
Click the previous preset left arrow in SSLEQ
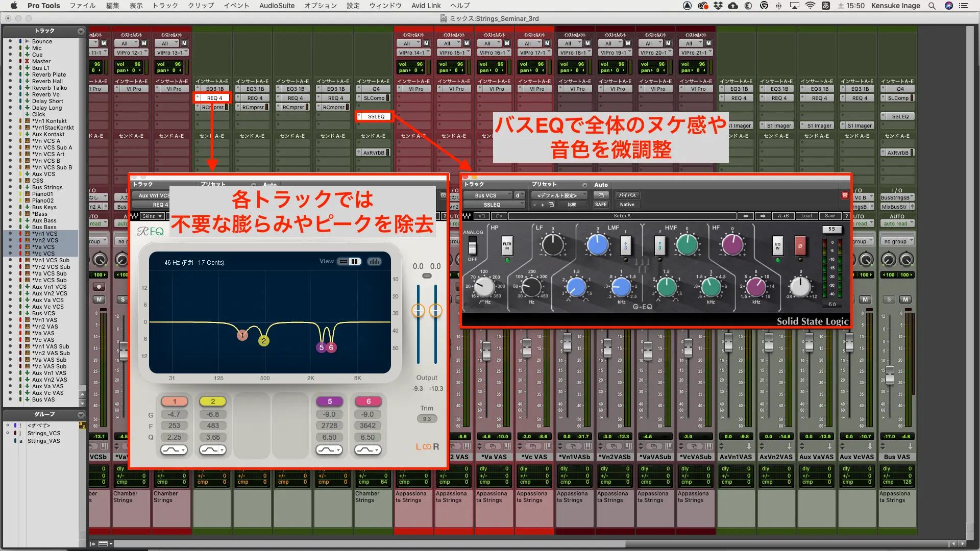[746, 216]
